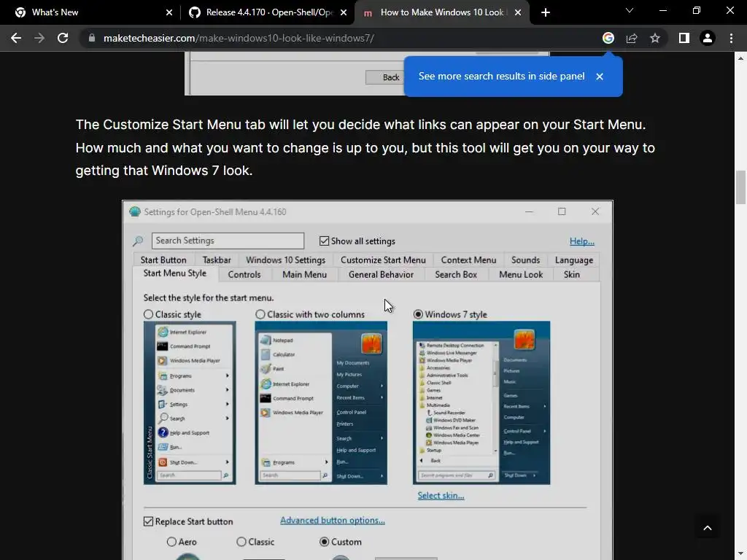Image resolution: width=747 pixels, height=560 pixels.
Task: Click the share page icon
Action: click(x=632, y=38)
